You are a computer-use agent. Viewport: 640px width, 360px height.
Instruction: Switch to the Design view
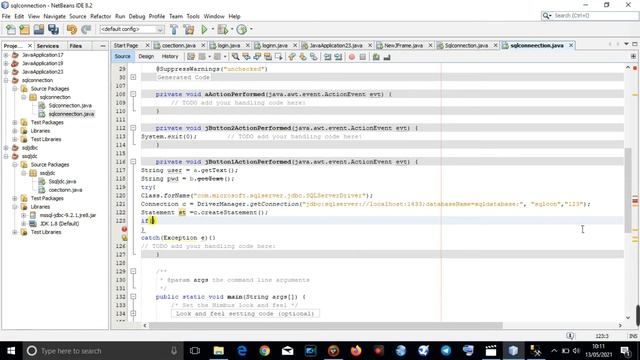point(146,56)
